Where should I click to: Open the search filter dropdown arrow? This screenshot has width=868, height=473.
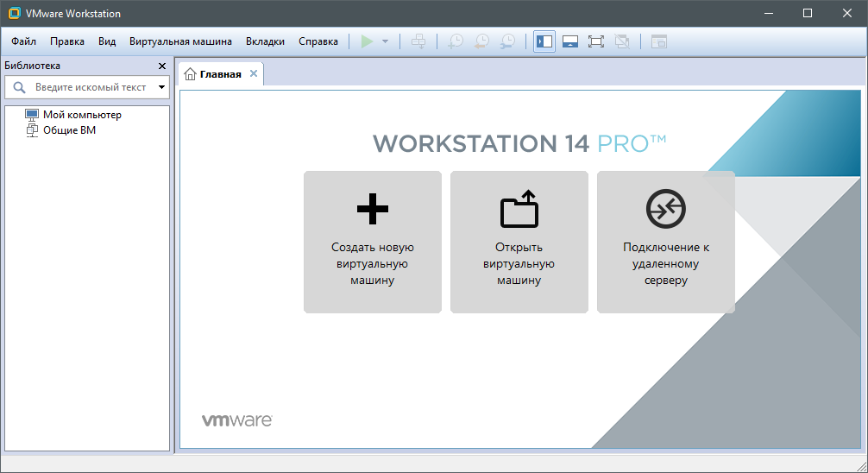click(x=161, y=87)
